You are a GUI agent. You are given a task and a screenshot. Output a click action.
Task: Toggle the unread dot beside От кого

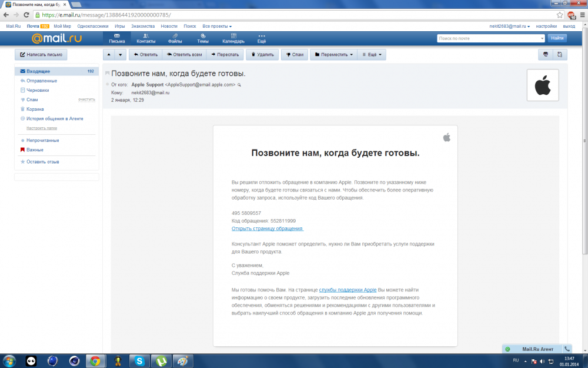tap(107, 84)
